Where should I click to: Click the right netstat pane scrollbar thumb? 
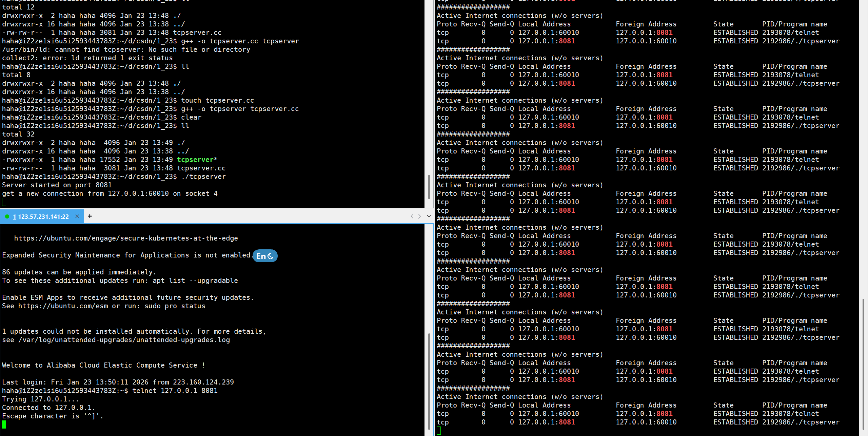click(863, 364)
